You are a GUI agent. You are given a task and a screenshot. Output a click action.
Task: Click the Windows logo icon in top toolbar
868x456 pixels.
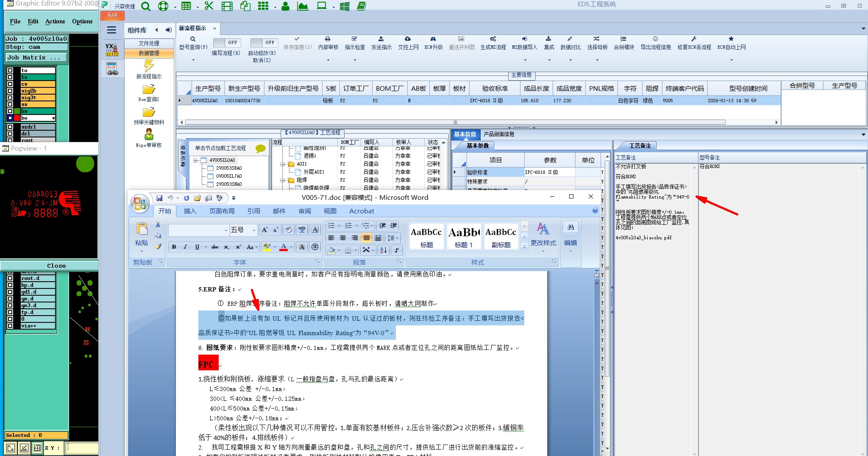click(345, 6)
